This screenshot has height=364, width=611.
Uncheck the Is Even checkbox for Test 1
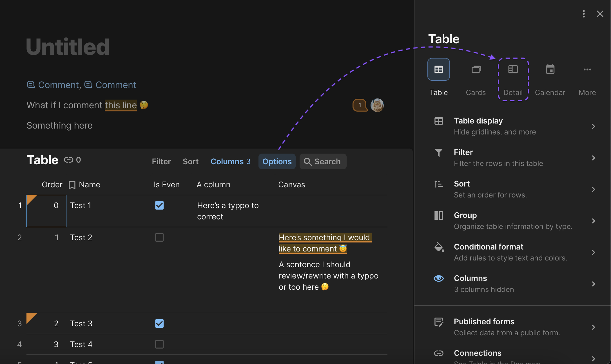click(x=159, y=205)
